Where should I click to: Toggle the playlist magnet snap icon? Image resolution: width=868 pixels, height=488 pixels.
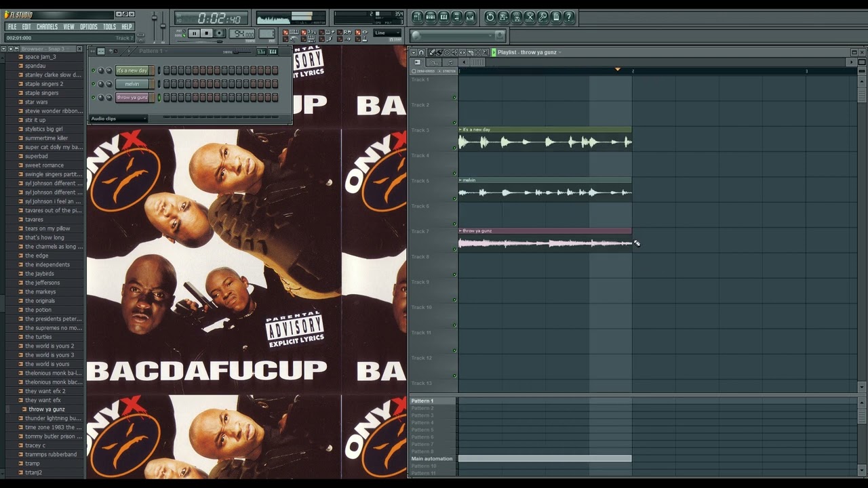(421, 52)
